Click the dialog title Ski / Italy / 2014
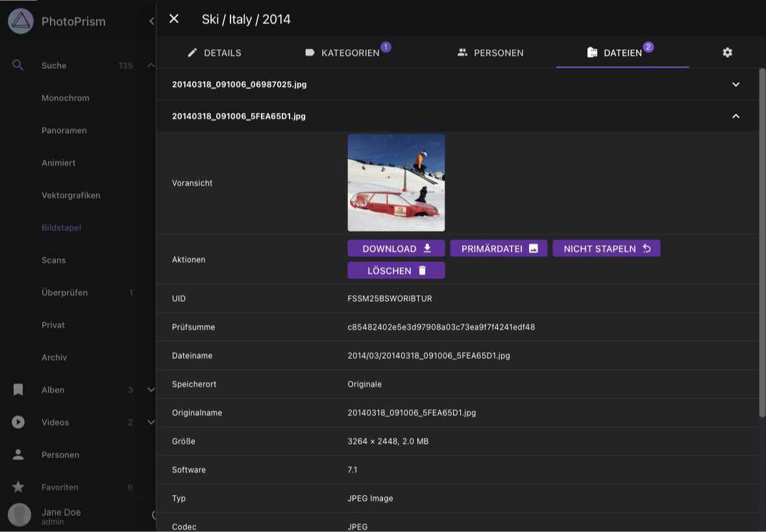The width and height of the screenshot is (766, 532). tap(246, 19)
